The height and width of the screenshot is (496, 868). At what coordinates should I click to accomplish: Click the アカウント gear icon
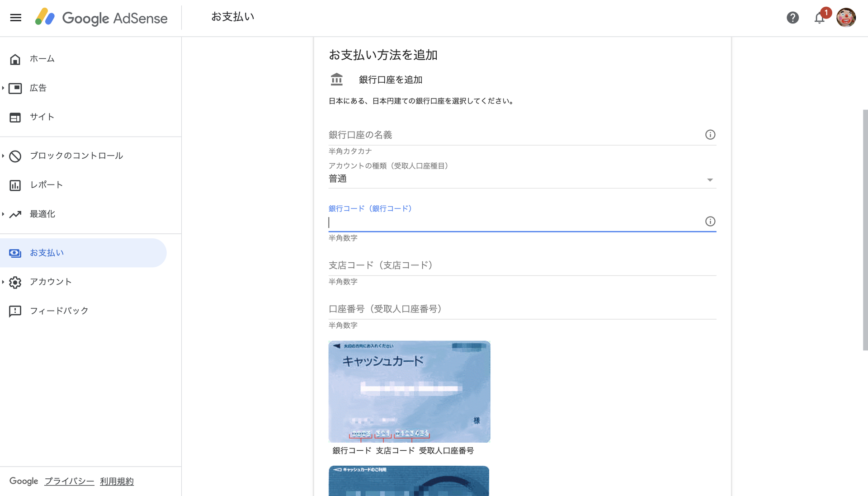tap(15, 282)
